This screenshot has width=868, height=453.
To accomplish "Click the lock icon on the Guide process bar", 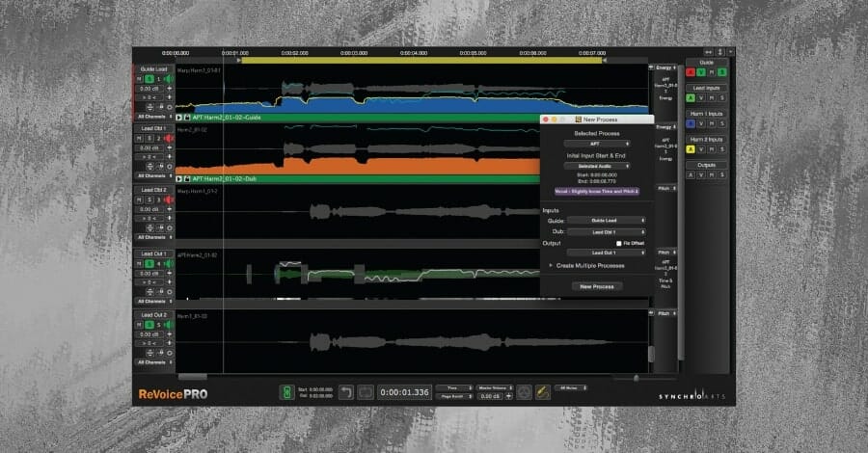I will pyautogui.click(x=187, y=118).
